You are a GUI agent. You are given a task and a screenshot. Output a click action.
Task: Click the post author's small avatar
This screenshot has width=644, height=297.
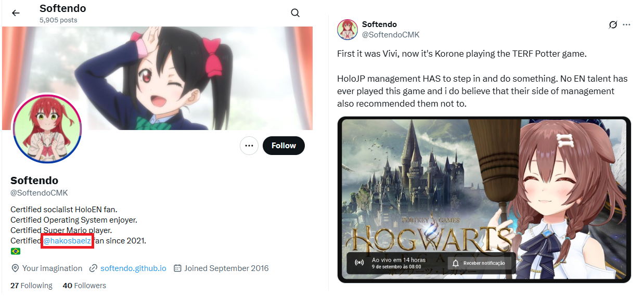click(x=347, y=29)
